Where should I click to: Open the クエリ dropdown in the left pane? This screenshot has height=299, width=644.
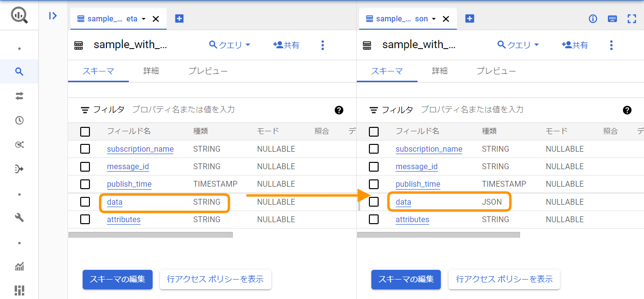[229, 44]
